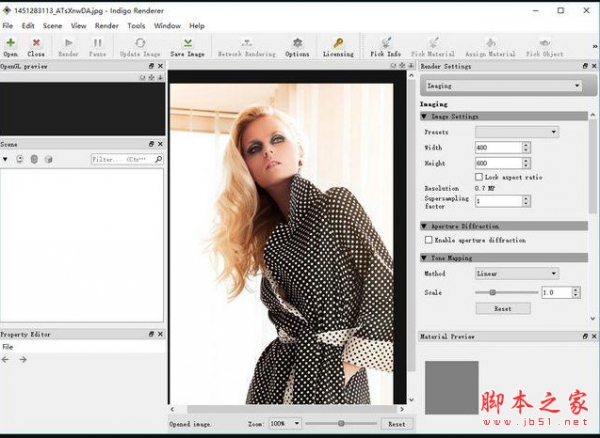Click the Scale value stepper
The image size is (600, 438).
(576, 292)
